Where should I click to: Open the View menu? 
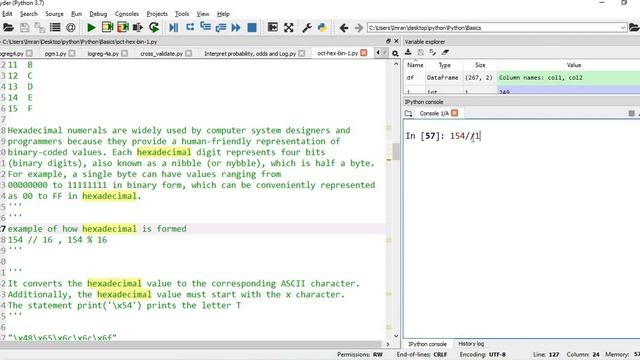click(x=203, y=14)
